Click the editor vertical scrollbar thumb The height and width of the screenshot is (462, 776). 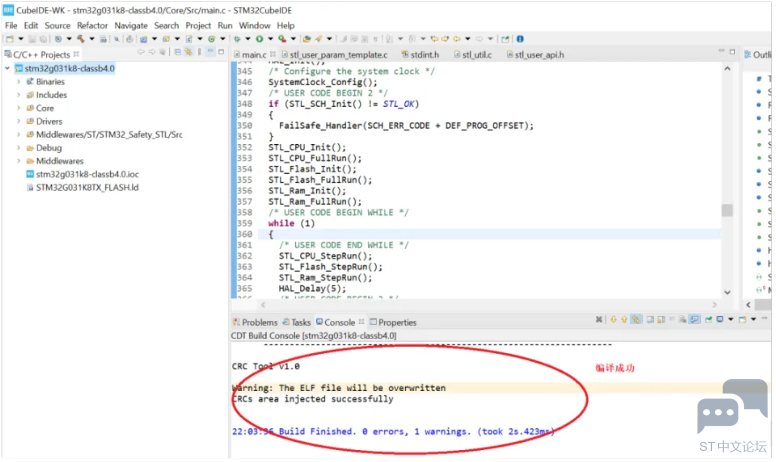point(728,210)
